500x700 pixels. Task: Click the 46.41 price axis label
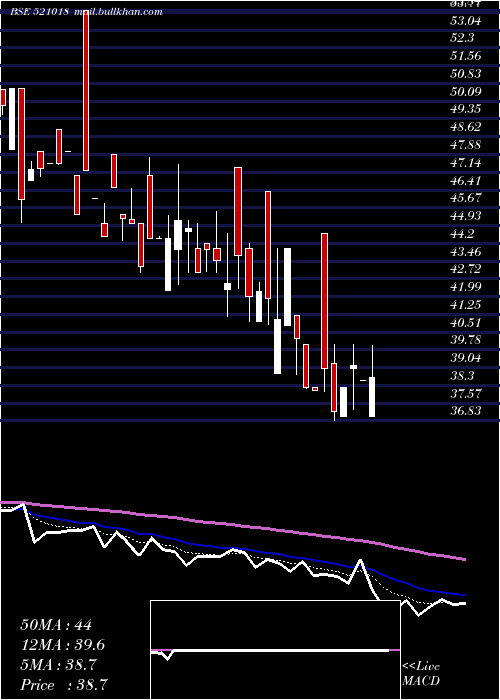[x=466, y=181]
